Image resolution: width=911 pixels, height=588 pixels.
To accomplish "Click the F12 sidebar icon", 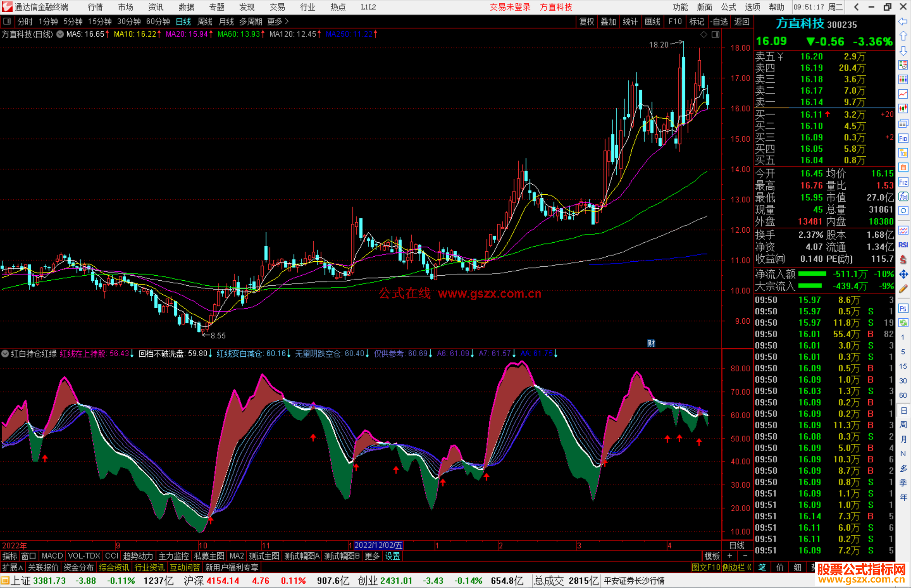I will coord(903,182).
